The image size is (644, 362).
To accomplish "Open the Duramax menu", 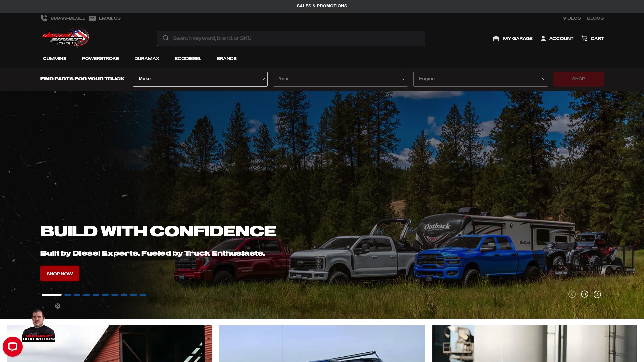I will [147, 58].
